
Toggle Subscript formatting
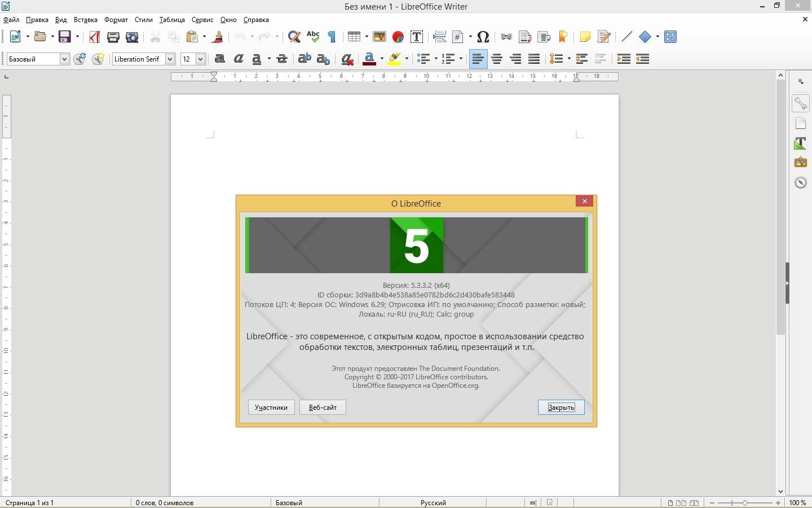pos(323,59)
